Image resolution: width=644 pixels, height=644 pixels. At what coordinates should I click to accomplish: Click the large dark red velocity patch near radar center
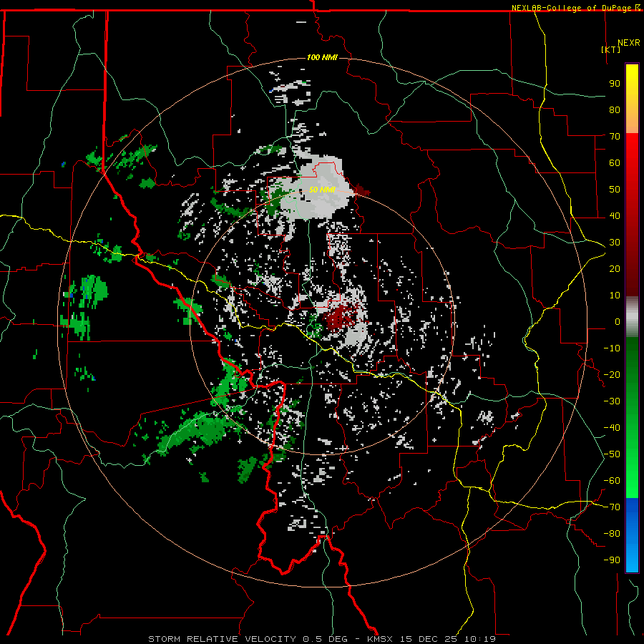(339, 316)
